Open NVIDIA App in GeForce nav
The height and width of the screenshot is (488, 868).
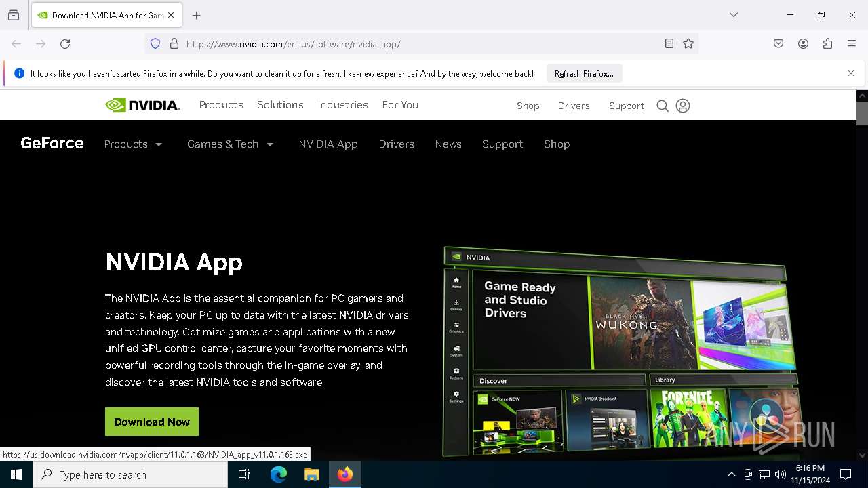pos(328,144)
